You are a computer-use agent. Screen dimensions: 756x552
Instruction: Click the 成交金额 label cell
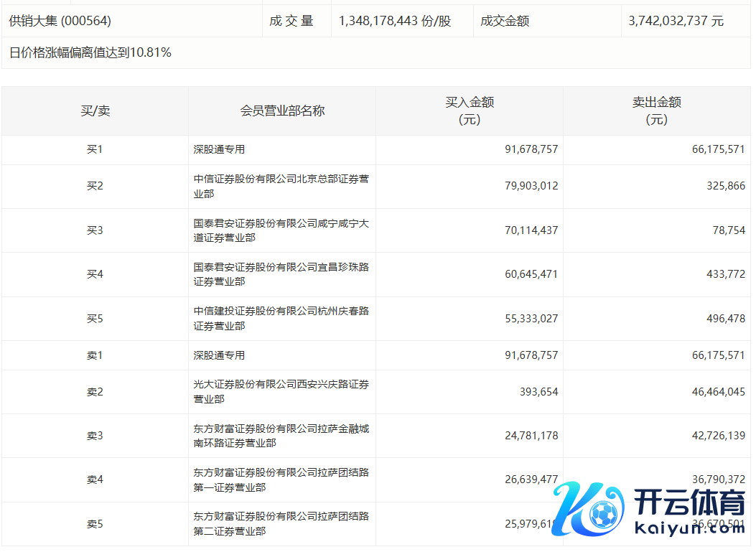coord(505,21)
